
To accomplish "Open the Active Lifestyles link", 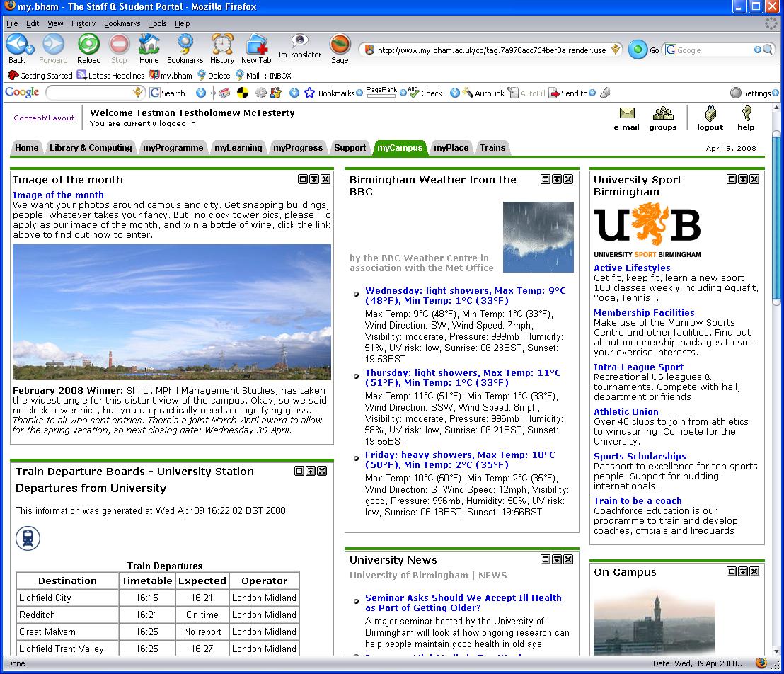I will coord(631,268).
